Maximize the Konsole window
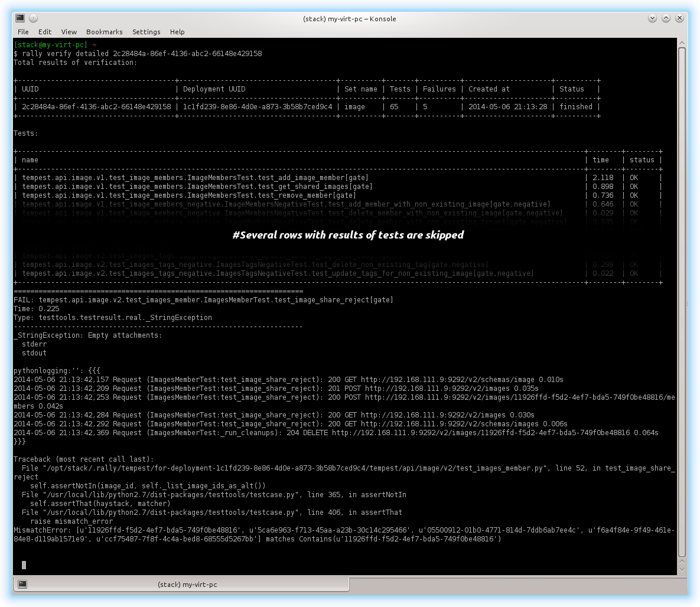 coord(666,18)
